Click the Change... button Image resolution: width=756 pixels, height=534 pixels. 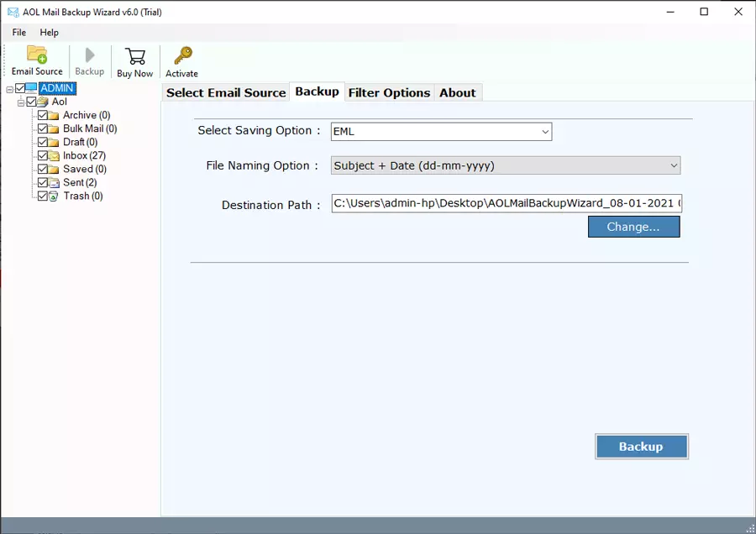(633, 227)
